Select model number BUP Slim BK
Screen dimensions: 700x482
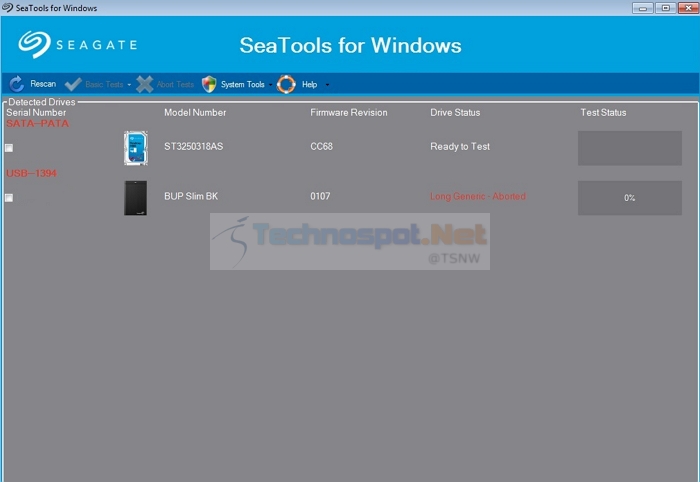[x=191, y=196]
